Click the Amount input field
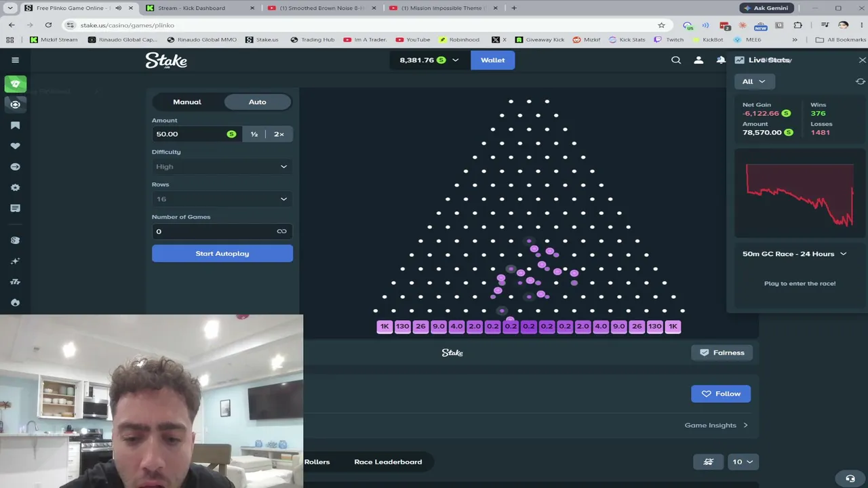This screenshot has width=868, height=488. pos(197,134)
